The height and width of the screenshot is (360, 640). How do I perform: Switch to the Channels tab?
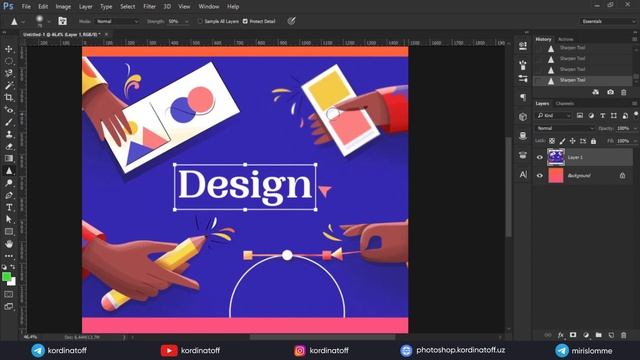point(565,104)
